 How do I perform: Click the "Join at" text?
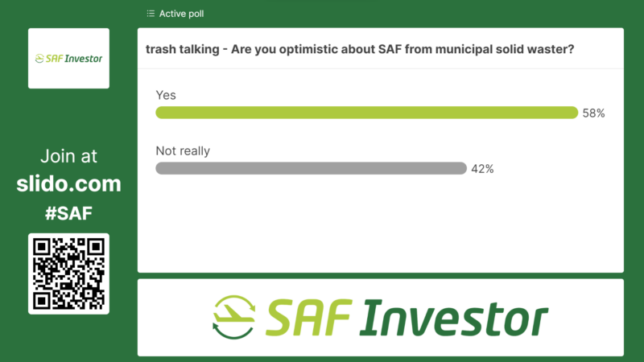coord(68,156)
